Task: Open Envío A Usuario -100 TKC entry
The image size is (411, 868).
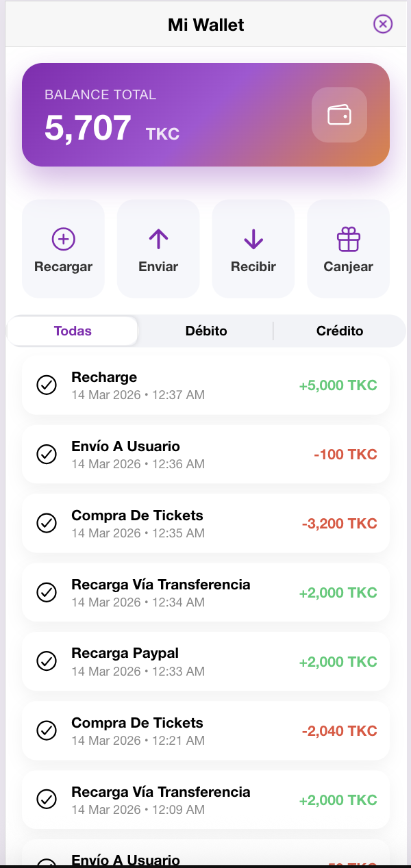Action: tap(206, 455)
